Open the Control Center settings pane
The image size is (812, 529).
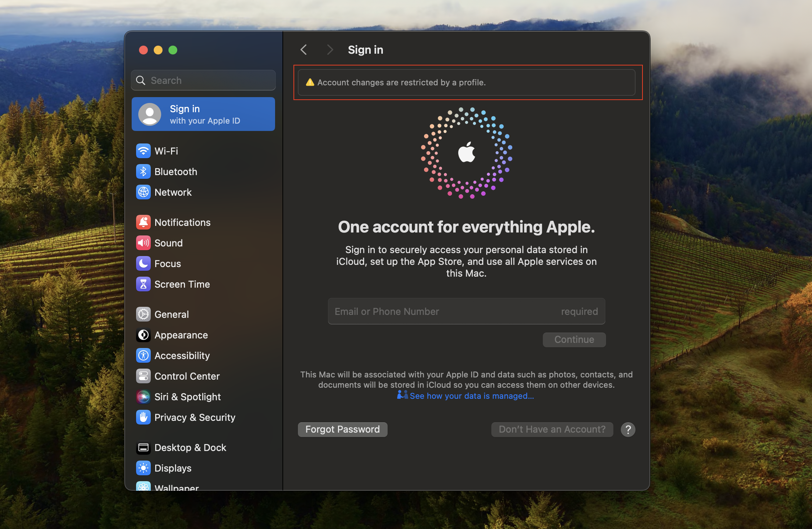(203, 376)
